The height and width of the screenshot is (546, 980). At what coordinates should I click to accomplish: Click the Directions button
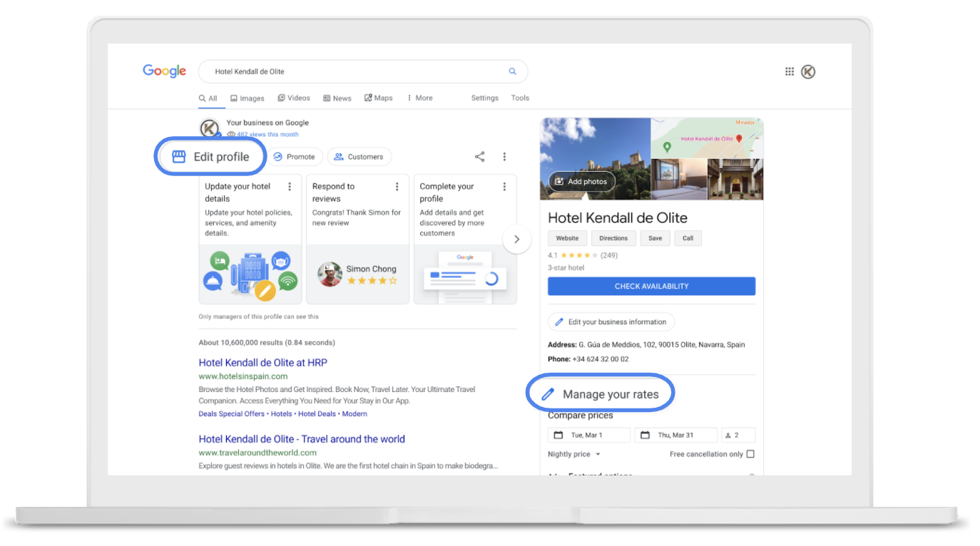point(613,238)
